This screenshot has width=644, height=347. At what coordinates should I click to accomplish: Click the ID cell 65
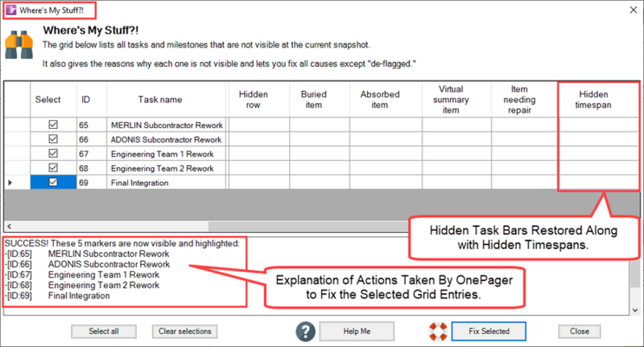(x=92, y=125)
